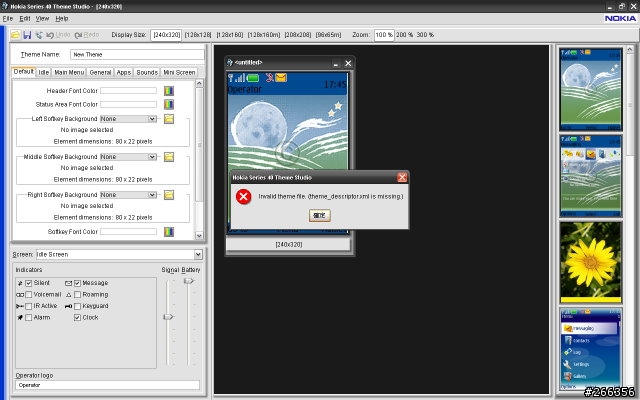
Task: Click the Keyguard key icon
Action: (69, 306)
